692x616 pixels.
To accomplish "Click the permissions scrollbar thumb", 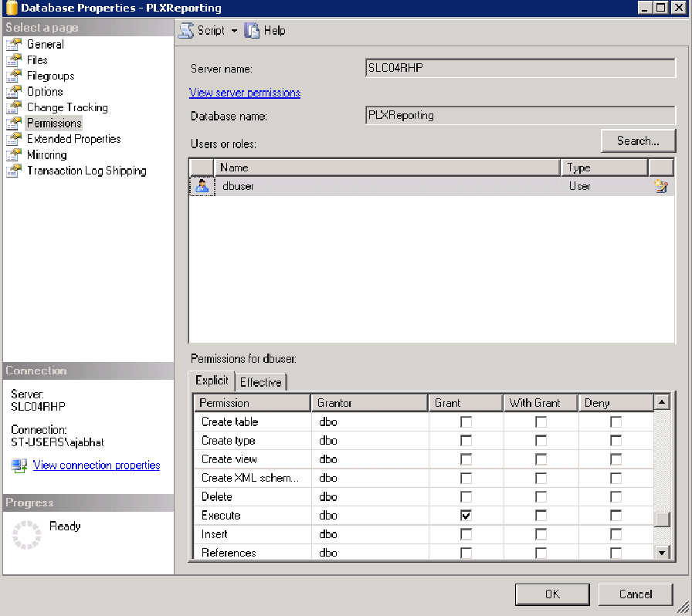I will (662, 520).
